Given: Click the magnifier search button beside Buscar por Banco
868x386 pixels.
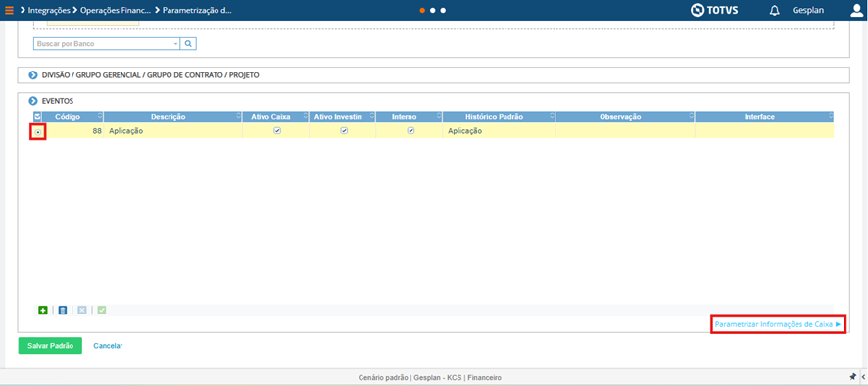Looking at the screenshot, I should tap(188, 43).
